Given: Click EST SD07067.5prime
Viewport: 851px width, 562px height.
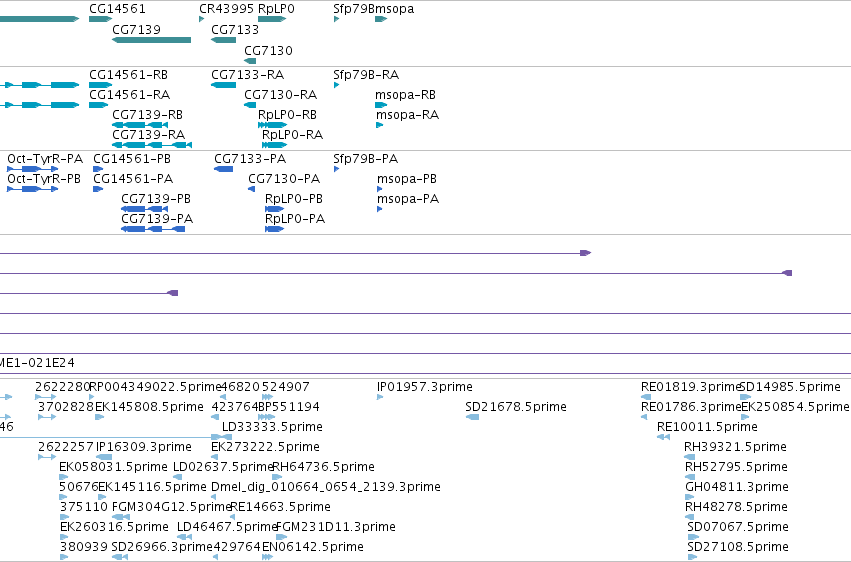Looking at the screenshot, I should (738, 527).
